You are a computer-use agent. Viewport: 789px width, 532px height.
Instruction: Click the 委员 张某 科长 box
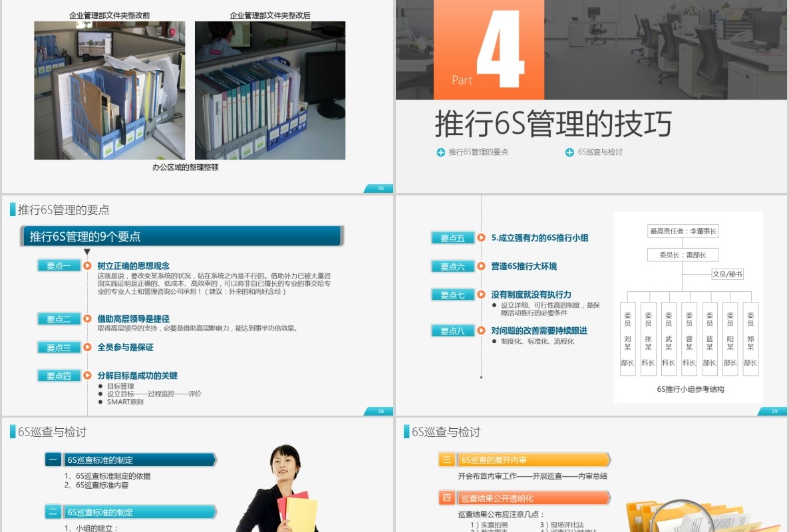[x=648, y=338]
